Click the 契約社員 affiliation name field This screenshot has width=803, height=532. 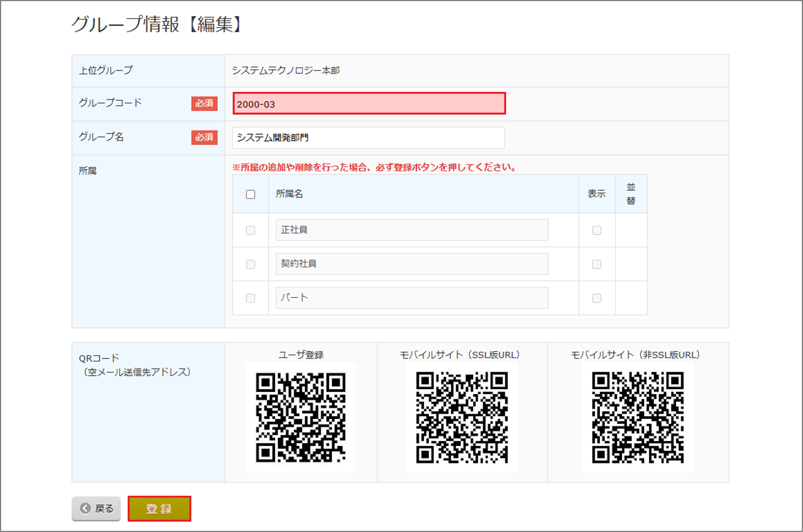[x=412, y=264]
